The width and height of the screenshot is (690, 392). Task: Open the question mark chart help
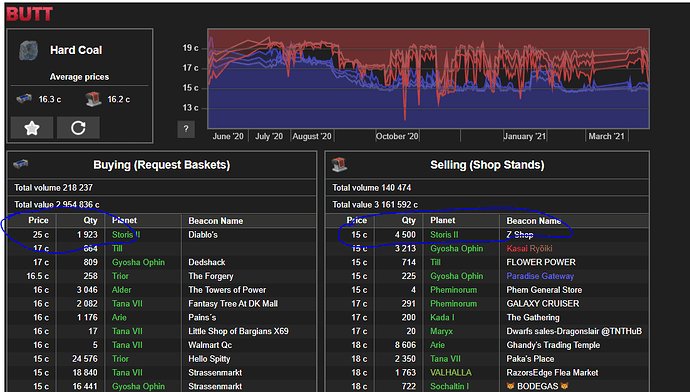coord(186,129)
